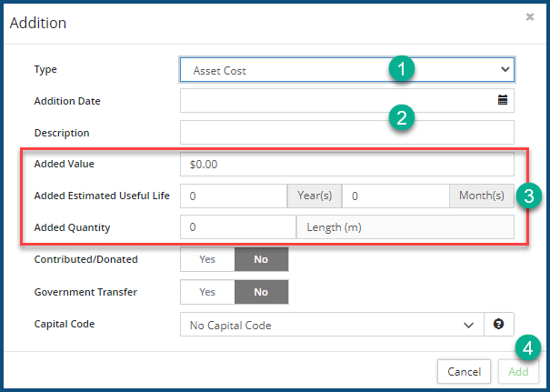
Task: Open the Type dropdown showing Asset Cost
Action: (346, 70)
